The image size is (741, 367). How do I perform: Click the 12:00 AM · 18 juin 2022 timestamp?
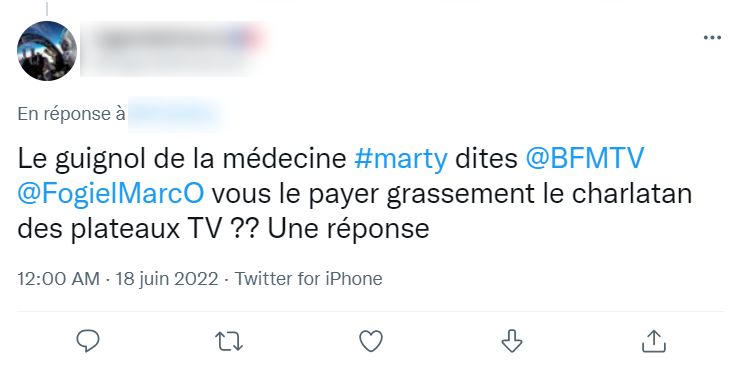[x=118, y=279]
